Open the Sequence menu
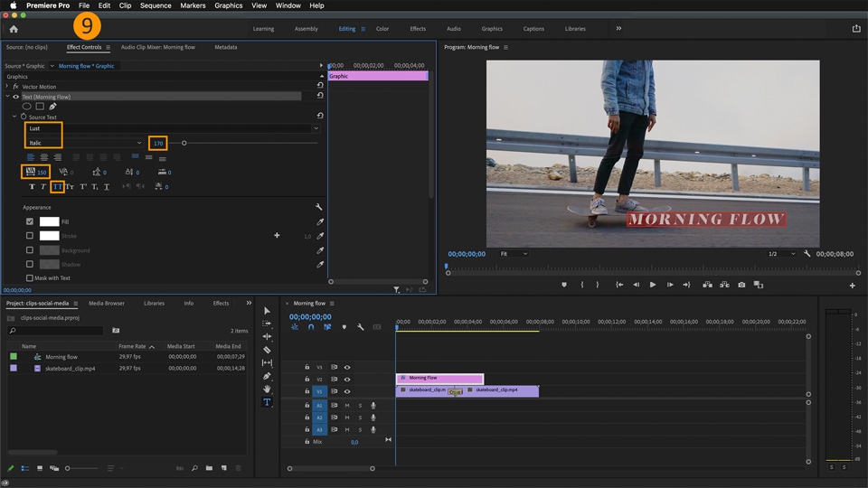 point(156,5)
